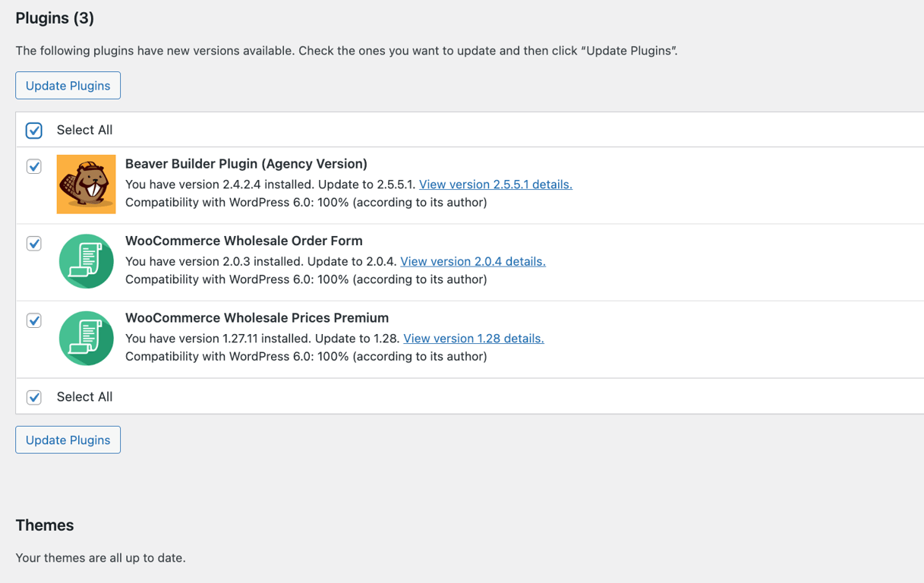Click the WooCommerce Wholesale Order Form icon
Screen dimensions: 924x583
coord(86,261)
